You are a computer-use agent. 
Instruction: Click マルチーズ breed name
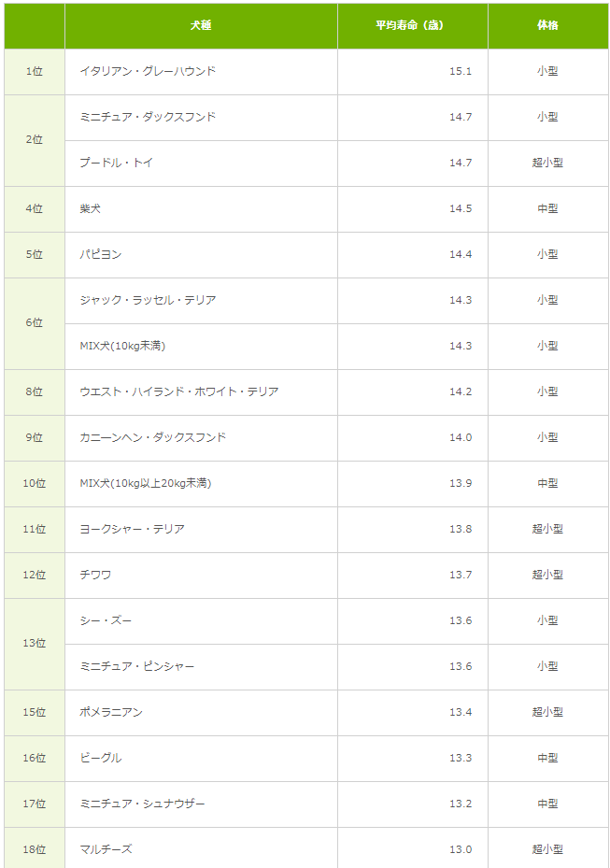pos(106,849)
